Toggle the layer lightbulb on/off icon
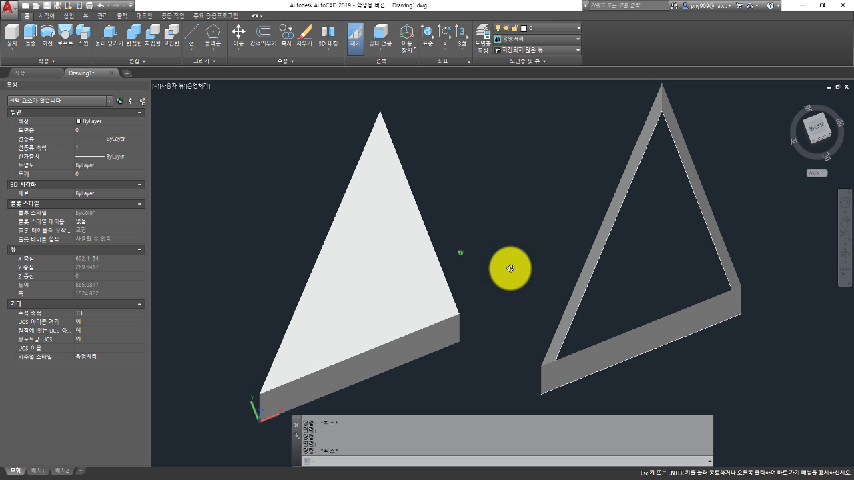The height and width of the screenshot is (480, 854). [x=500, y=28]
